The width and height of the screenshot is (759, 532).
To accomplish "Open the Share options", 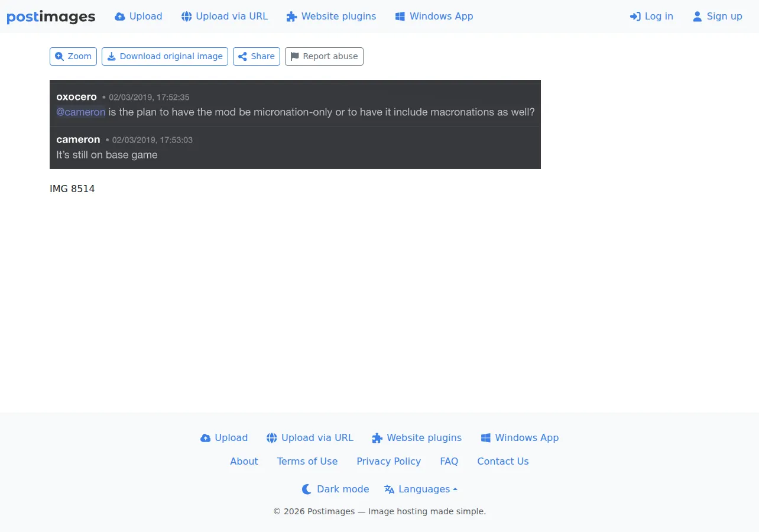I will tap(257, 56).
